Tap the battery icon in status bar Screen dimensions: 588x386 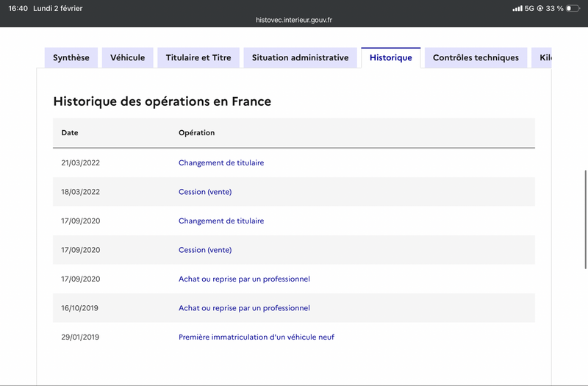coord(573,8)
